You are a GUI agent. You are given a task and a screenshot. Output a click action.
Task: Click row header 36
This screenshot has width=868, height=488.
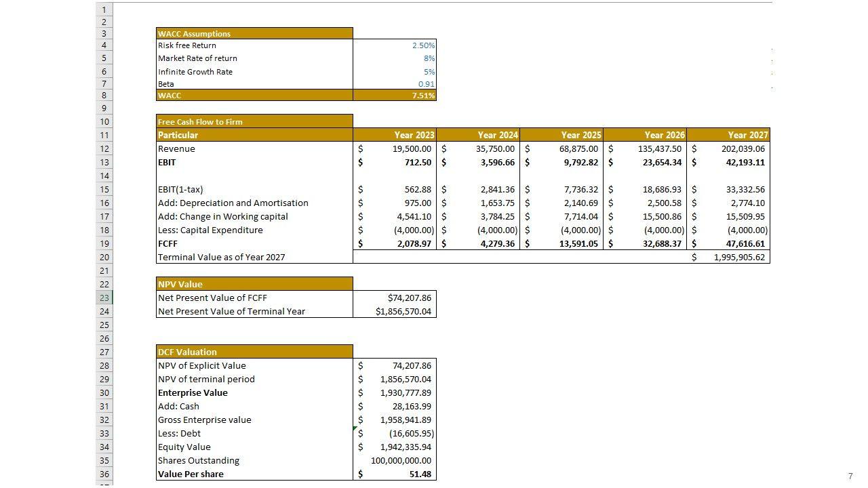click(x=104, y=474)
